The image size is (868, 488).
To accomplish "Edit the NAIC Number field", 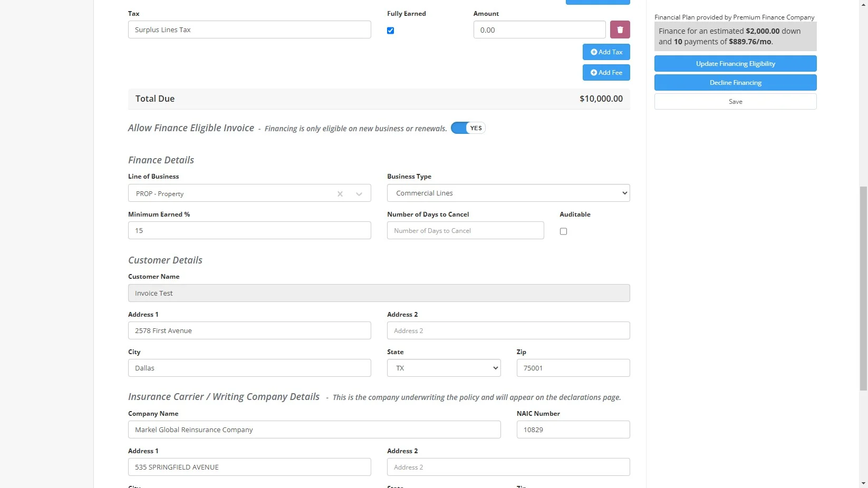I will point(573,430).
